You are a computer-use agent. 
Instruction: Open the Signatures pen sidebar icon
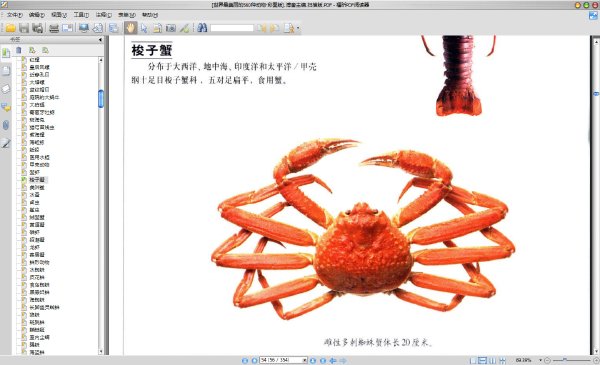6,143
